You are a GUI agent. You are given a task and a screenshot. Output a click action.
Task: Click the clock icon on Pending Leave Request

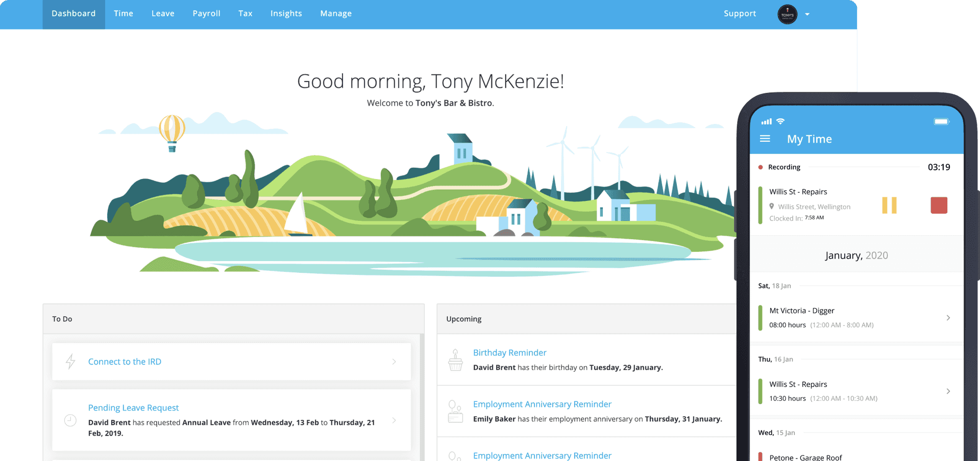70,420
